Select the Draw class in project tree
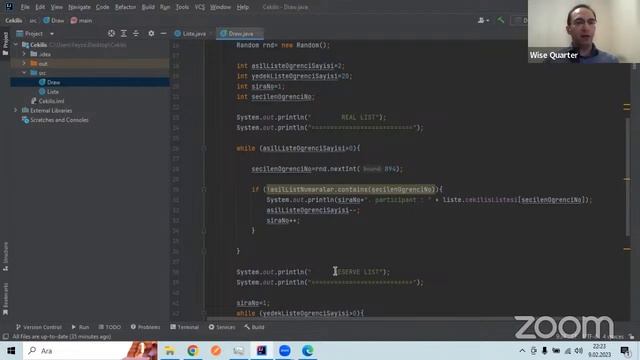This screenshot has height=360, width=640. [x=90, y=82]
